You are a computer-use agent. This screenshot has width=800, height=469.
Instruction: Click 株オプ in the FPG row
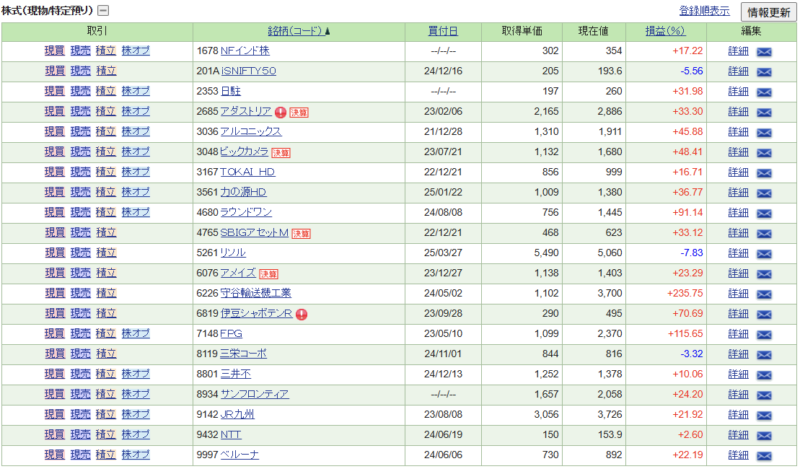click(136, 333)
